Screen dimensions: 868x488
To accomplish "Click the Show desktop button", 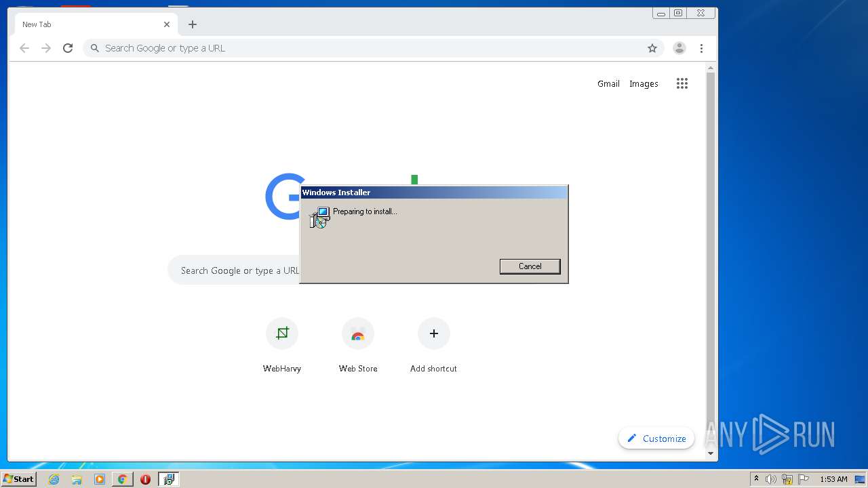I will coord(861,479).
